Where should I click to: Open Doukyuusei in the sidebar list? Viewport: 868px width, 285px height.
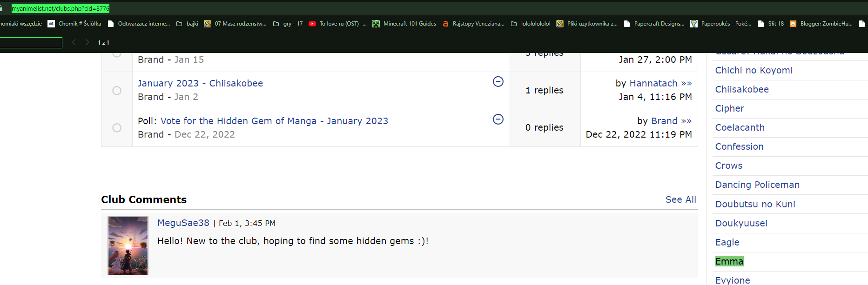click(741, 223)
